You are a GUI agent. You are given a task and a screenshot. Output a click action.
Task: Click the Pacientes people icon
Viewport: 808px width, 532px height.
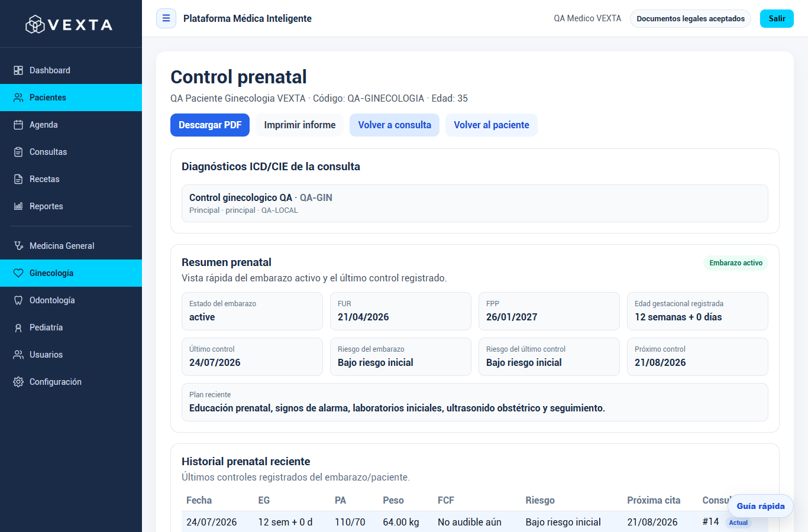[x=18, y=98]
